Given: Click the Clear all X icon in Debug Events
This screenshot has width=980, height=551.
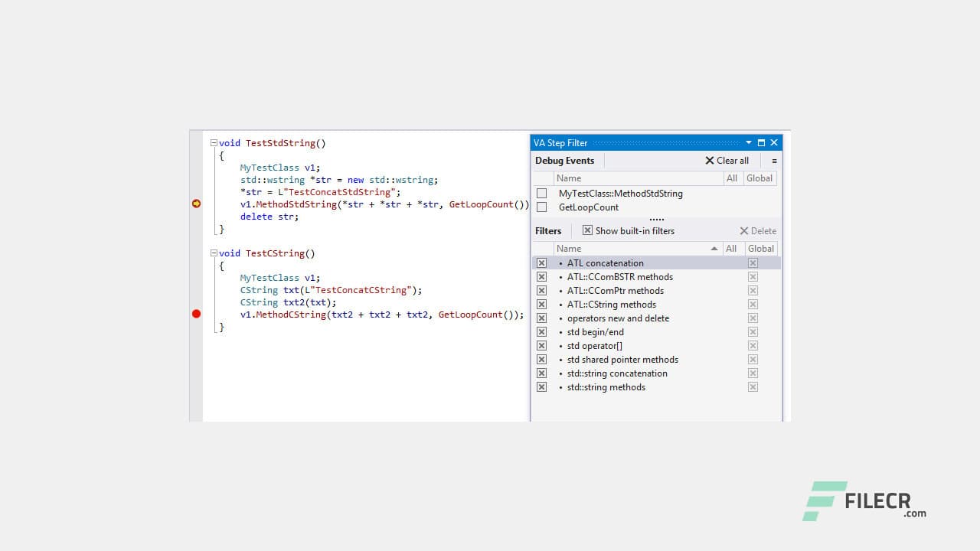Looking at the screenshot, I should coord(711,161).
